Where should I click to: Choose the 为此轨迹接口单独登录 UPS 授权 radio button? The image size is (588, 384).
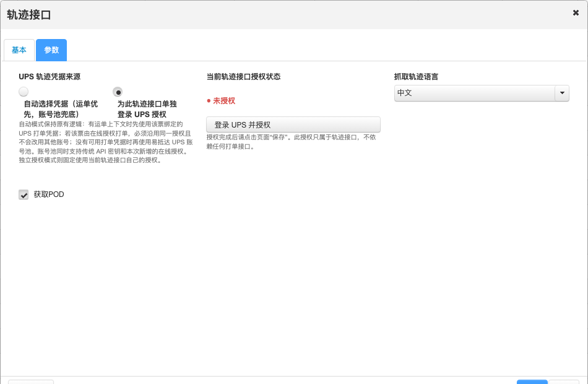pyautogui.click(x=118, y=92)
